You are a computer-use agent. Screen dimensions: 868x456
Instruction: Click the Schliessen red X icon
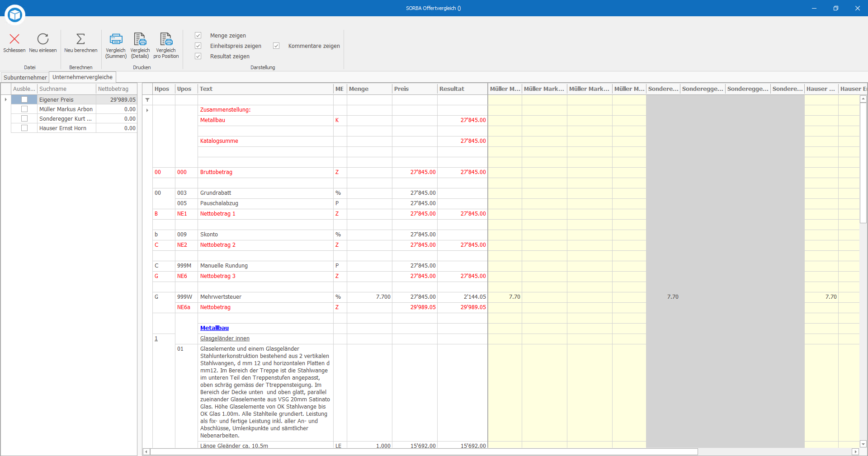(14, 39)
